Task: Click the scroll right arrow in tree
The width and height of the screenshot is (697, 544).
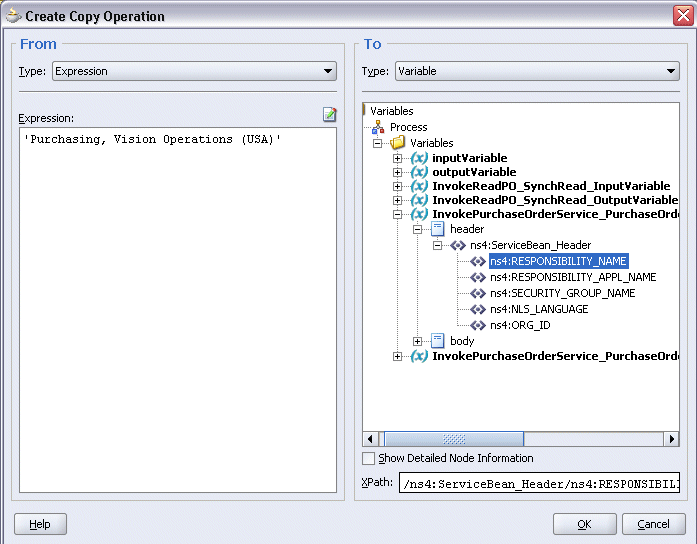Action: 671,439
